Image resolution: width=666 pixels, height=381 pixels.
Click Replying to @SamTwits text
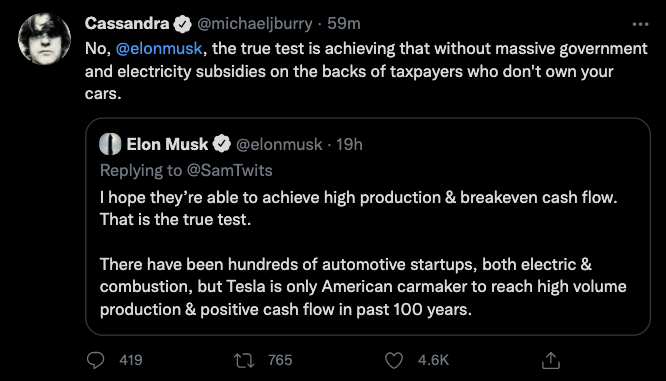(186, 170)
